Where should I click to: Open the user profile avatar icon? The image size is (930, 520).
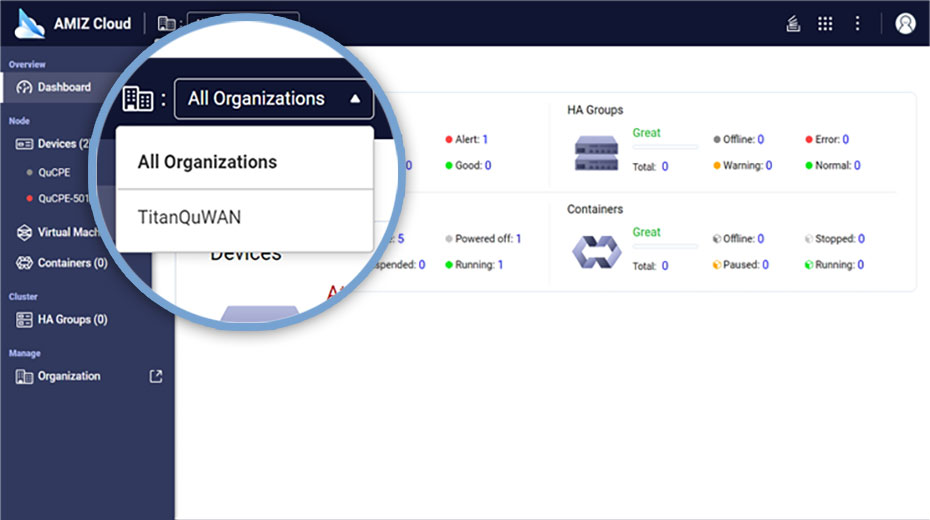905,23
